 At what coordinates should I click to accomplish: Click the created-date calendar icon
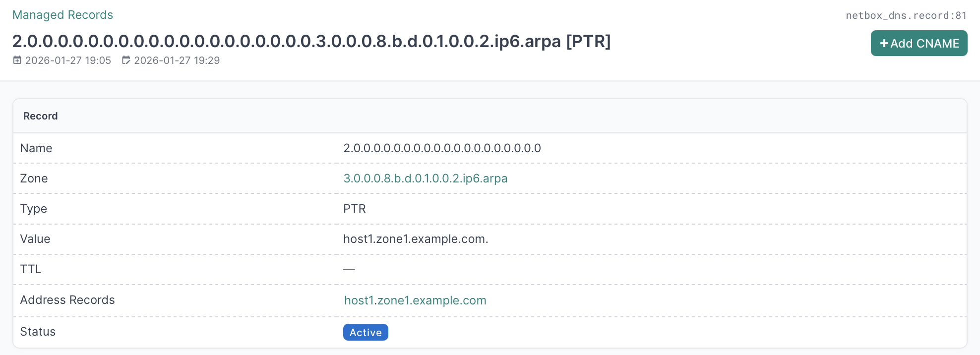[17, 60]
